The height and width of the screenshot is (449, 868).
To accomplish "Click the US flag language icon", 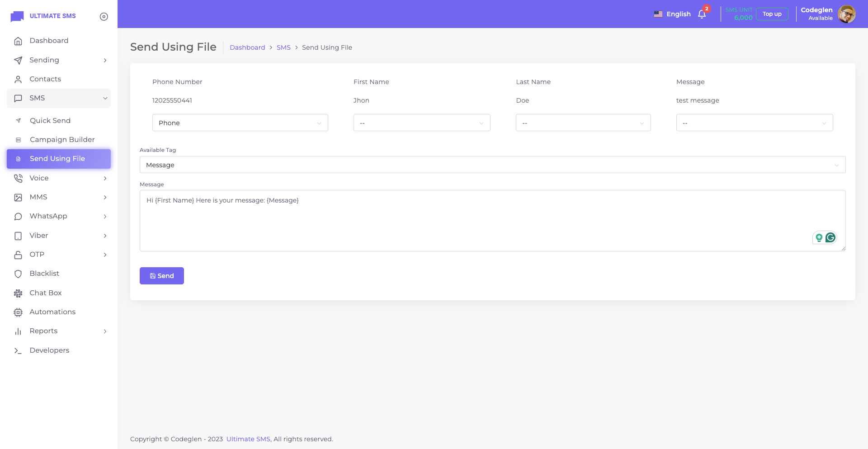I will pyautogui.click(x=658, y=14).
